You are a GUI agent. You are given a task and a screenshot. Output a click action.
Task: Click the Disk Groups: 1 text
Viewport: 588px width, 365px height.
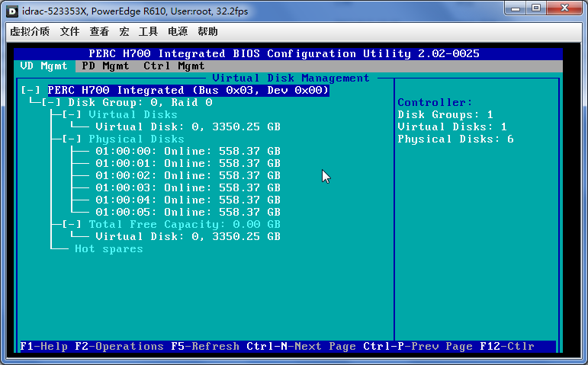click(x=445, y=114)
